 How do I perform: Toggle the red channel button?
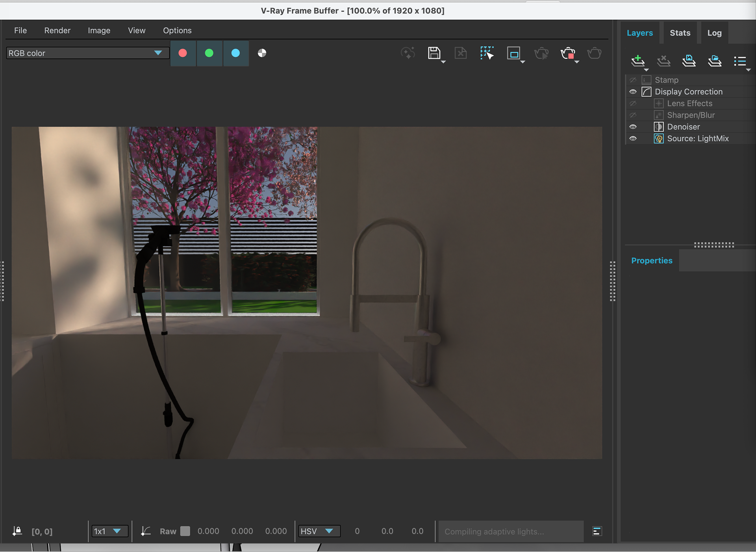[x=183, y=53]
